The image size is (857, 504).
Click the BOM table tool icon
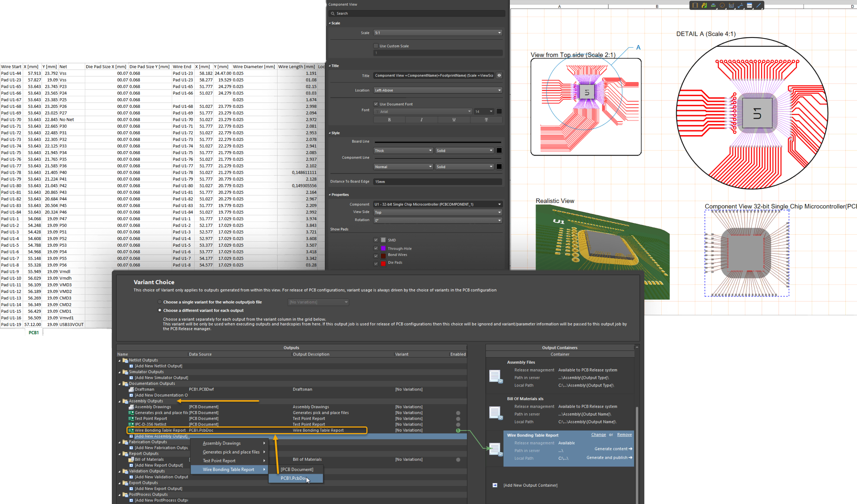click(750, 5)
